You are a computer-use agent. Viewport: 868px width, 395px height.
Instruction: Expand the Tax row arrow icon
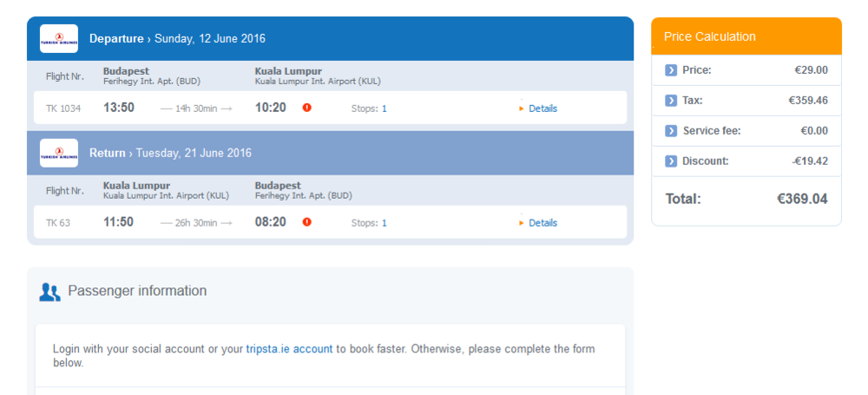(x=671, y=101)
